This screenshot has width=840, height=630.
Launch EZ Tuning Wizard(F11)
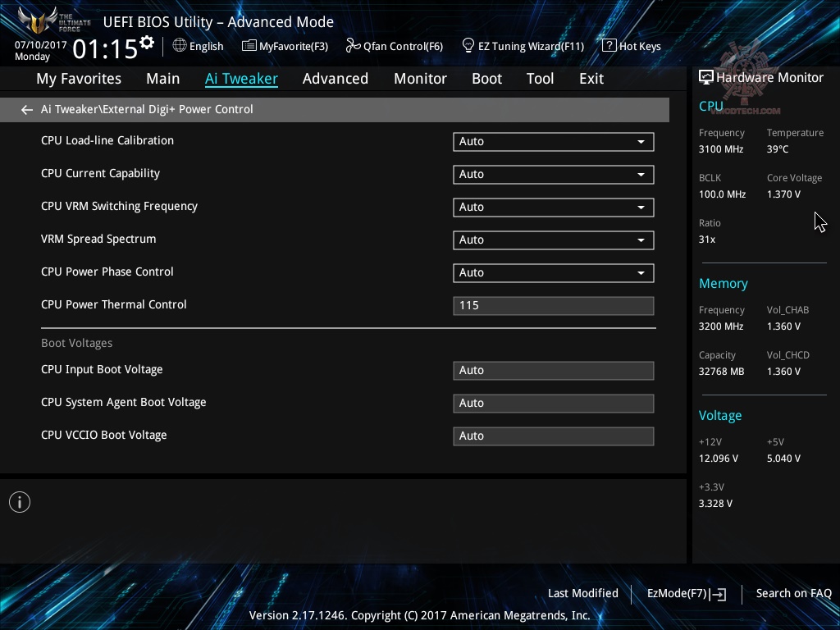click(x=523, y=46)
